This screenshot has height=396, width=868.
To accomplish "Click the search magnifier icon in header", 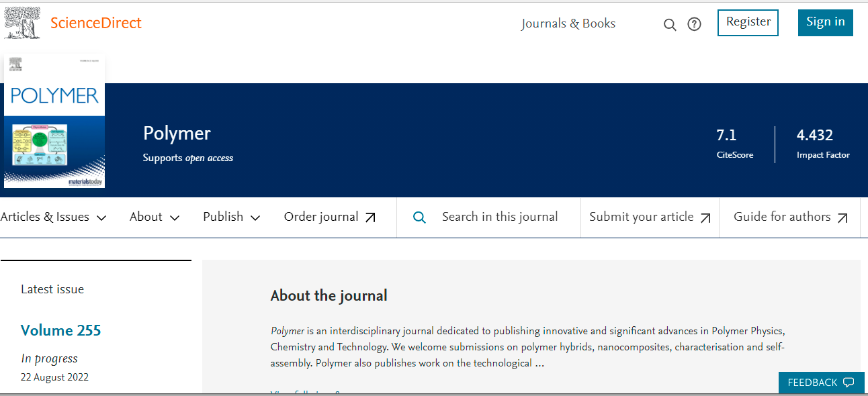I will click(670, 25).
